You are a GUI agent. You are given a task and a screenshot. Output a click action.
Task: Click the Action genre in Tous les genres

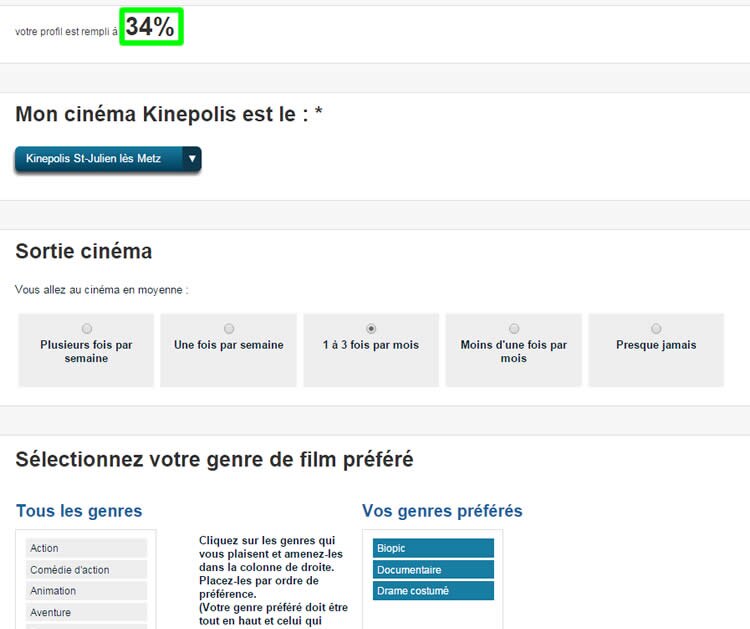[86, 548]
